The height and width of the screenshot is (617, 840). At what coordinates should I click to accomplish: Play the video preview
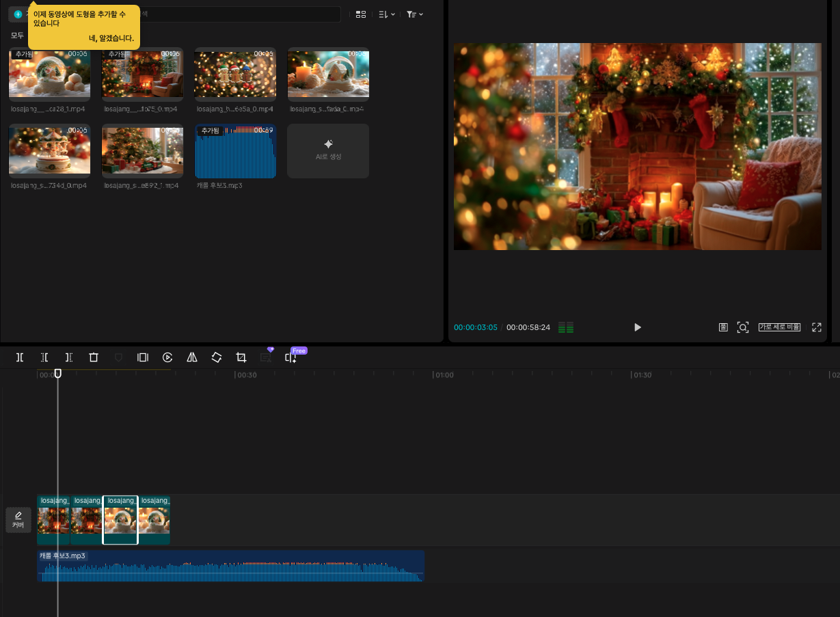point(638,327)
